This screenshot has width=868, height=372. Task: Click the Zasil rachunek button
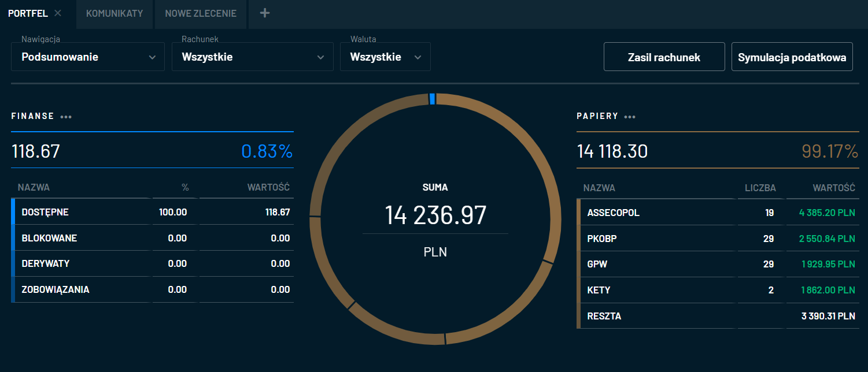(664, 57)
